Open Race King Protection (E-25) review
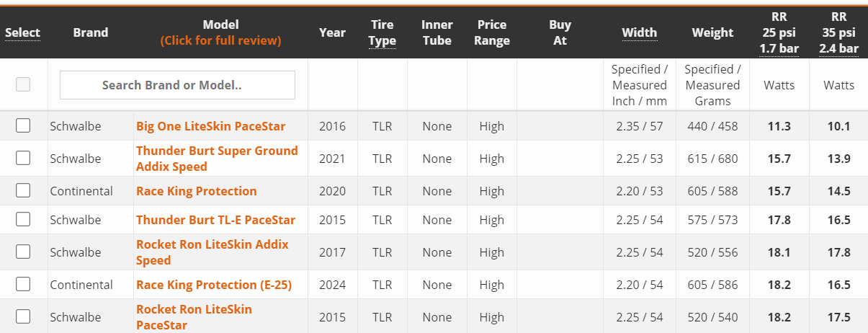Screen dimensions: 868x333 click(x=214, y=285)
